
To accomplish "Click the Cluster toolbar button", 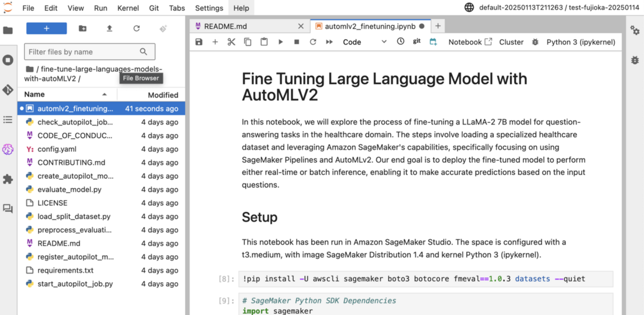I will click(x=511, y=42).
